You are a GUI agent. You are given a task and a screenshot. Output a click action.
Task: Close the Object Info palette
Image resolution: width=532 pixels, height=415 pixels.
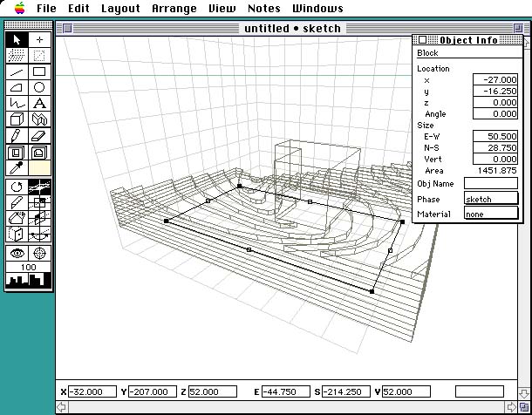pyautogui.click(x=422, y=39)
